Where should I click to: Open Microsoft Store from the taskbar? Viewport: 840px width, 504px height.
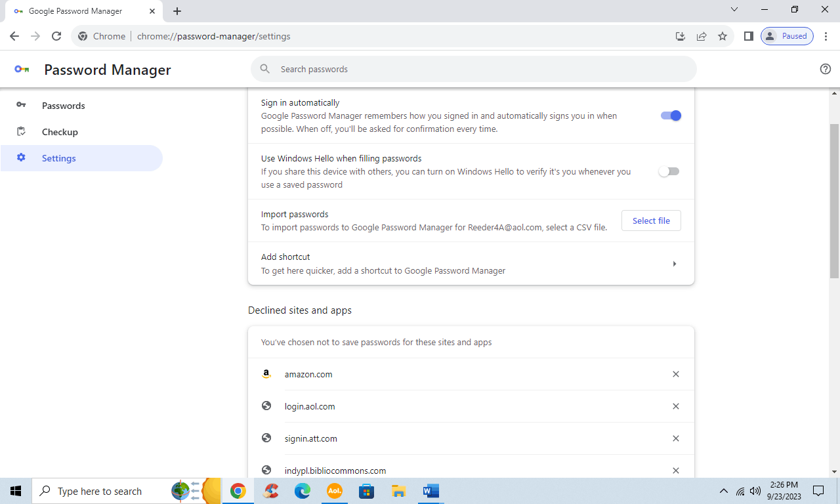coord(367,491)
